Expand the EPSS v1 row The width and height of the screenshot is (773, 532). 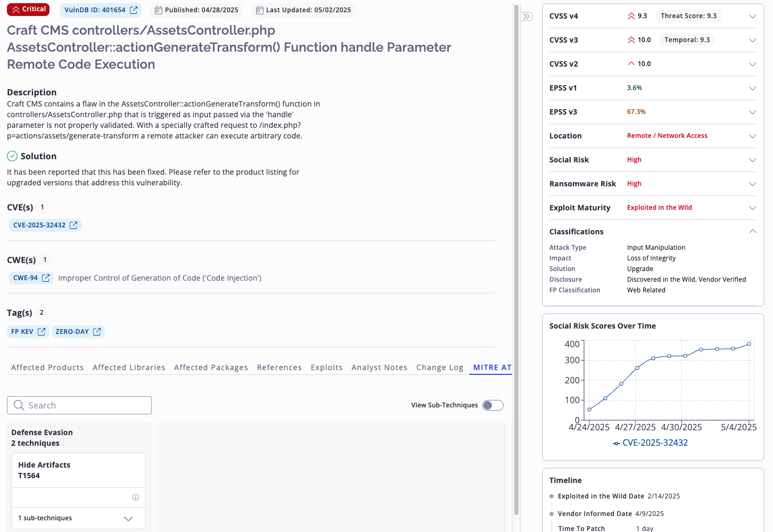pos(753,88)
